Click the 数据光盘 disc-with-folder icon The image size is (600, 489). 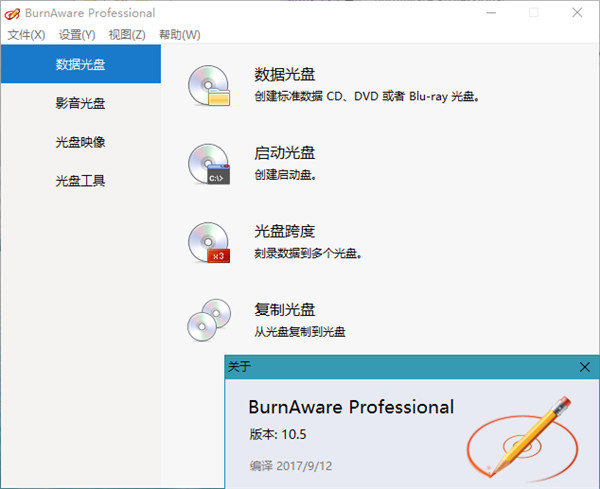pos(209,85)
